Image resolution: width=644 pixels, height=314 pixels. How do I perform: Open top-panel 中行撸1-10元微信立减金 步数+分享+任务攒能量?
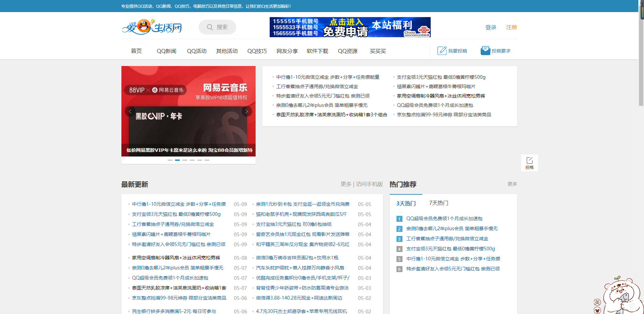[x=328, y=77]
